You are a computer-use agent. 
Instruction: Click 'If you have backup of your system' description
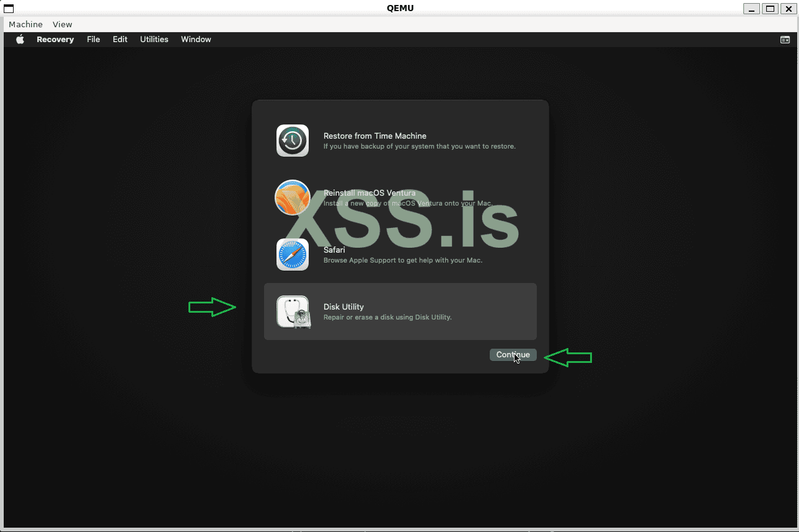[420, 147]
